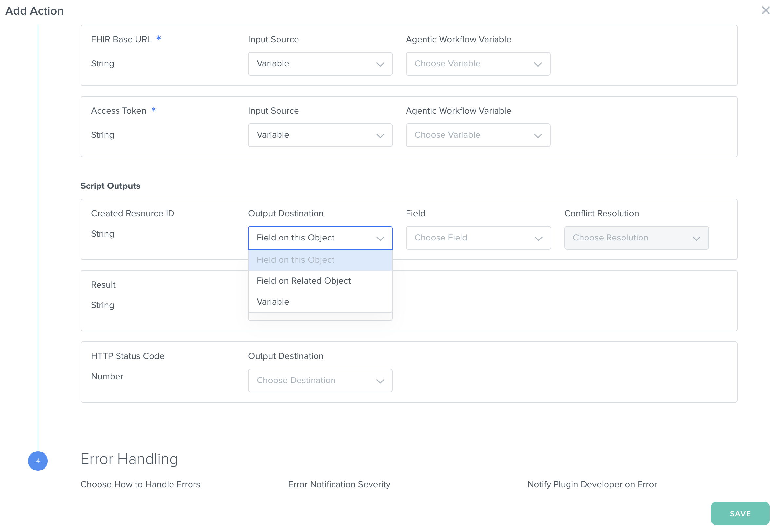777x532 pixels.
Task: Select 'Field on this Object' option
Action: pos(320,260)
